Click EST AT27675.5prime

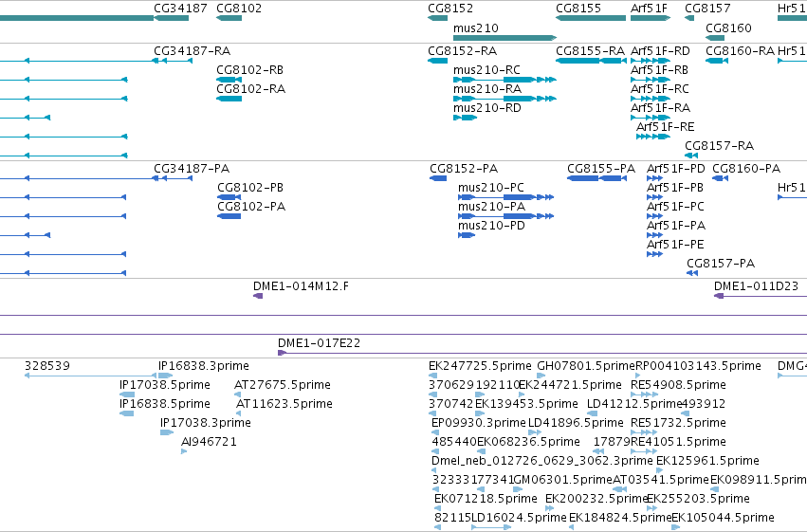[x=282, y=385]
